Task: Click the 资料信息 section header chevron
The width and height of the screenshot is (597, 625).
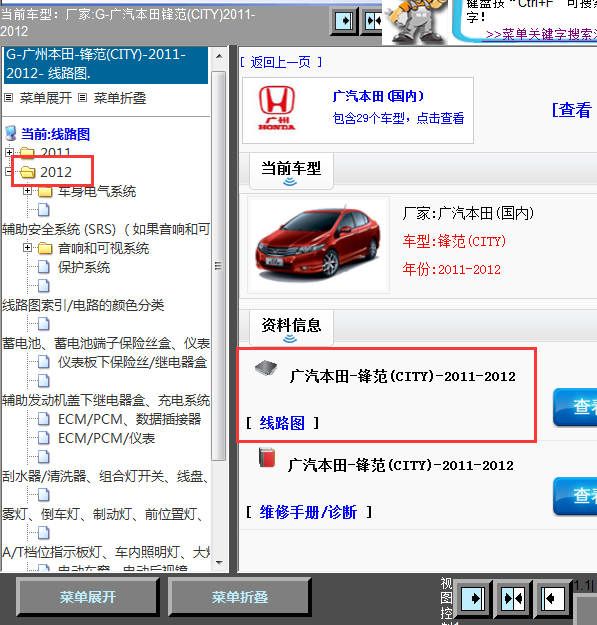Action: click(x=290, y=339)
